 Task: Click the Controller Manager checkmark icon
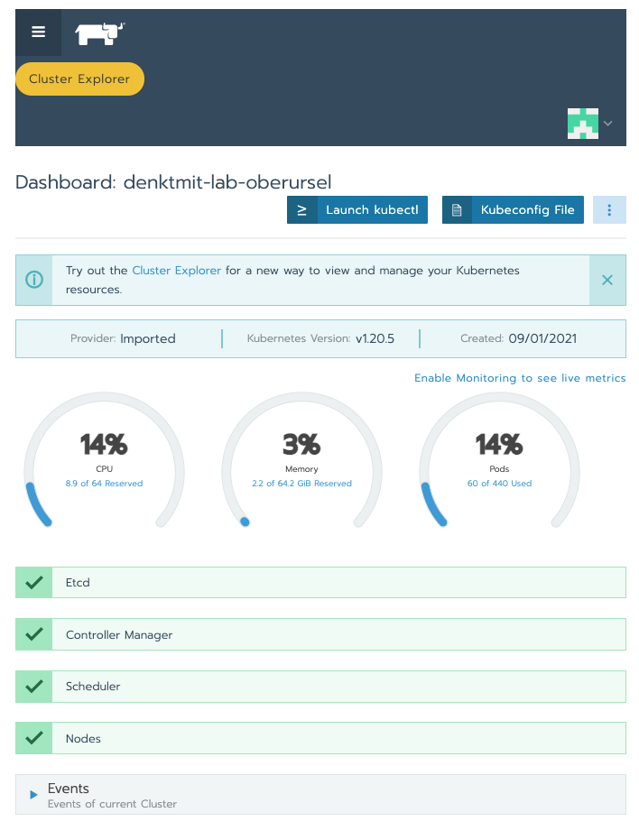pyautogui.click(x=34, y=635)
